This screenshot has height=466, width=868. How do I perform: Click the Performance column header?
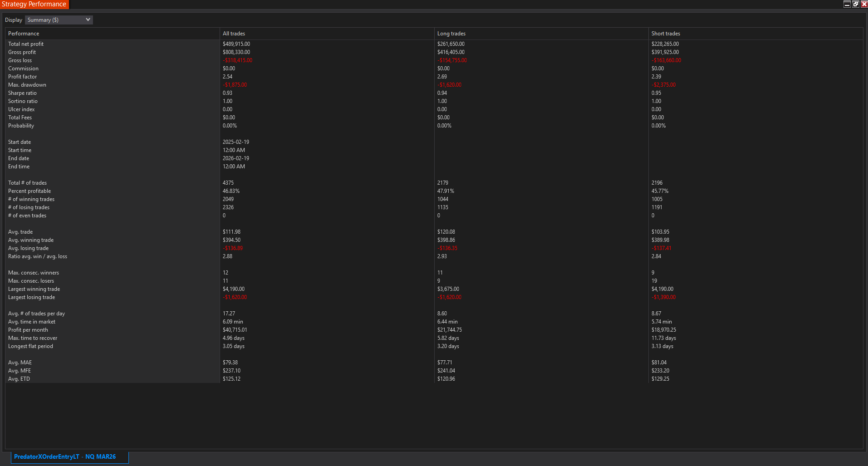coord(24,34)
